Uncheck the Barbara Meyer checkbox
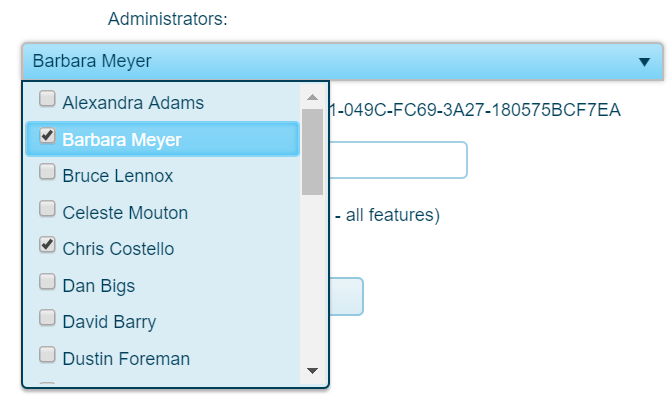 [x=47, y=135]
